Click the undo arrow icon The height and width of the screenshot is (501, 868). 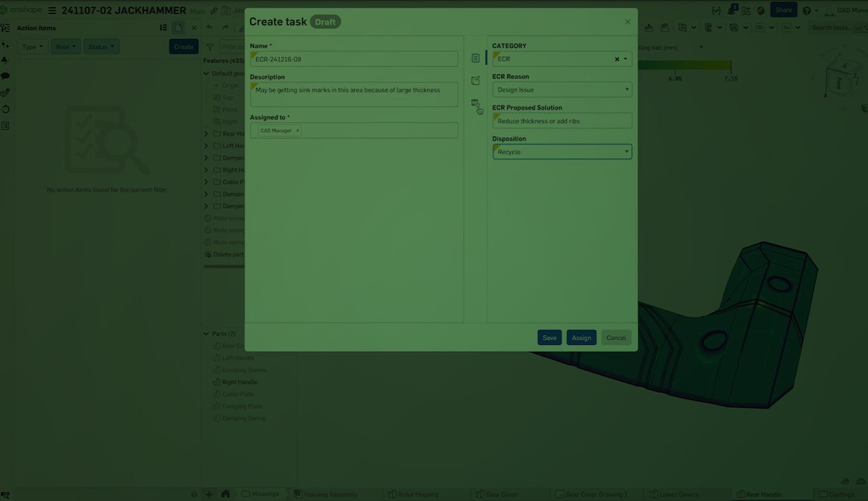[x=209, y=27]
